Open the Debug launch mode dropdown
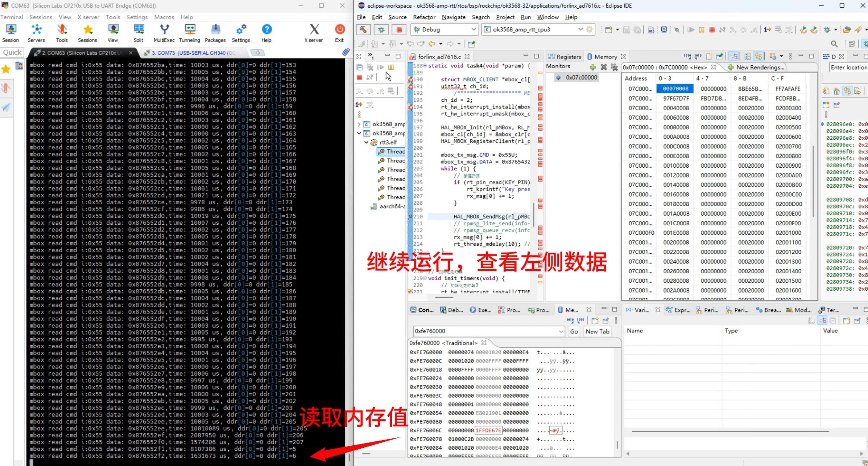Image resolution: width=868 pixels, height=466 pixels. [x=473, y=29]
